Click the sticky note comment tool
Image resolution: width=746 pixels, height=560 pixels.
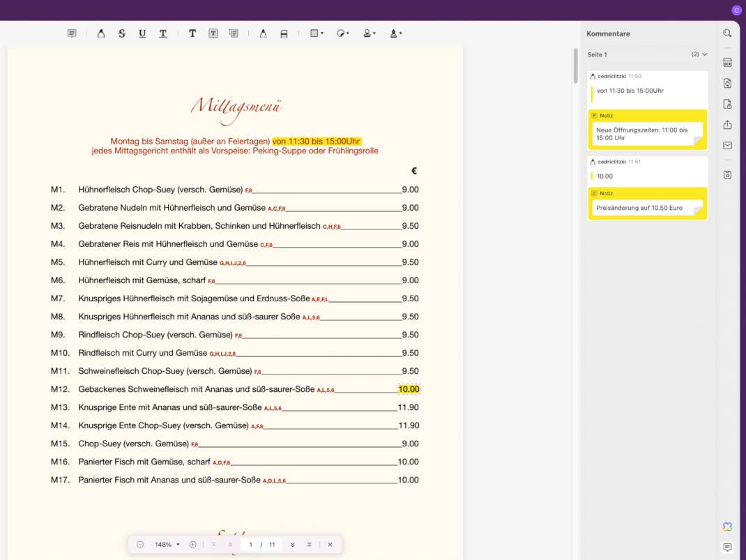[72, 33]
